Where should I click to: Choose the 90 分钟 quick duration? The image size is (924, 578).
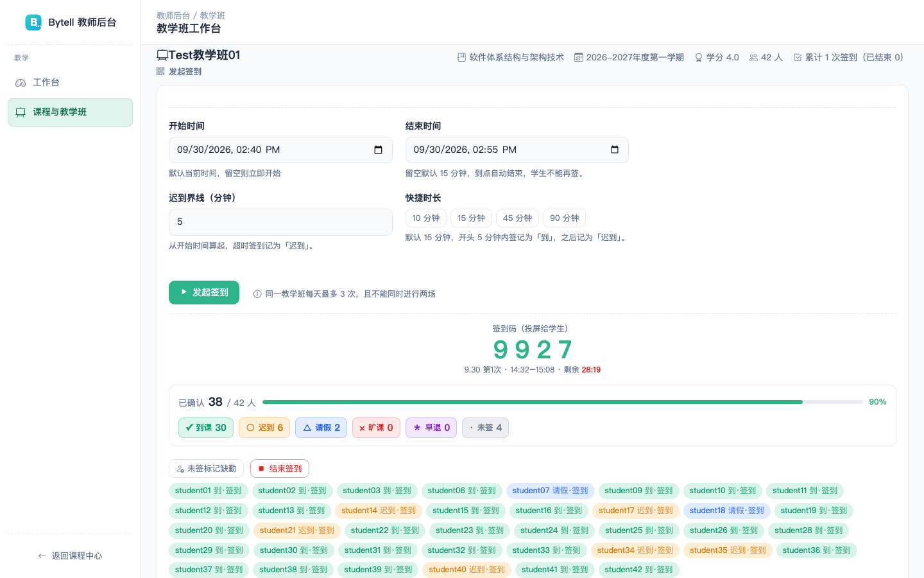(565, 218)
